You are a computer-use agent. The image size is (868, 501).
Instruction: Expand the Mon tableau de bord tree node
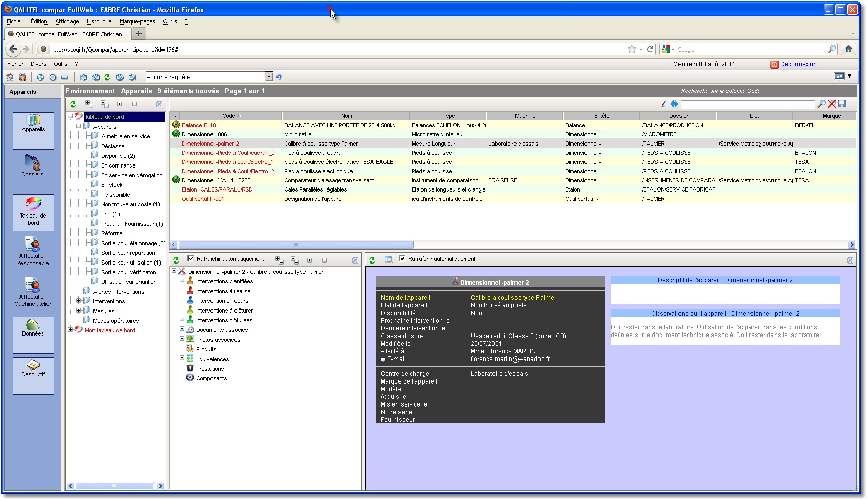click(x=71, y=330)
